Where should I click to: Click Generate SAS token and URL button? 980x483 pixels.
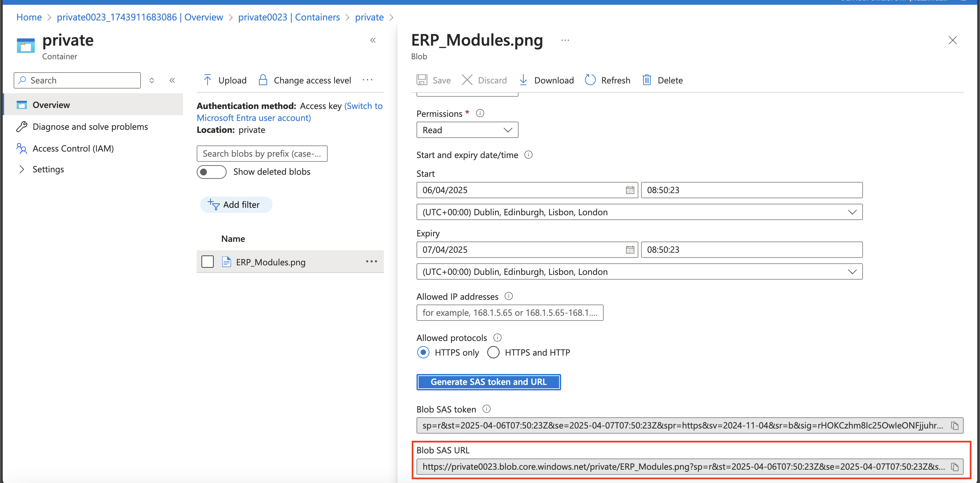coord(489,382)
